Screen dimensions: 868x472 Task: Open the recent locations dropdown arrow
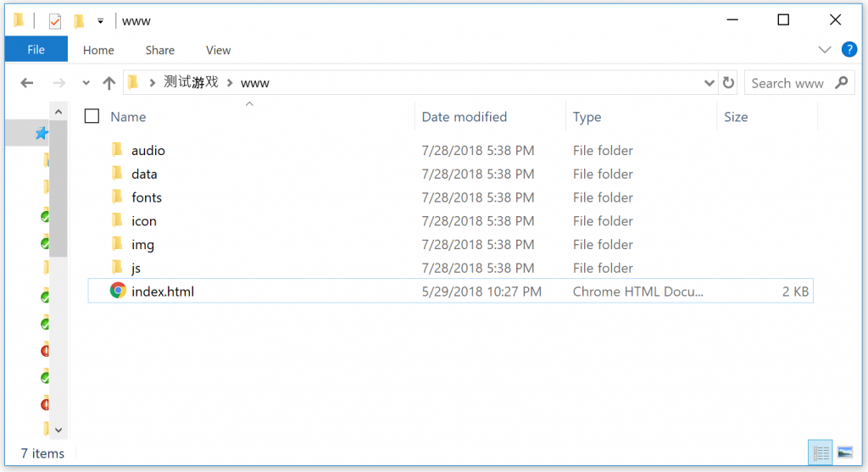[x=86, y=83]
